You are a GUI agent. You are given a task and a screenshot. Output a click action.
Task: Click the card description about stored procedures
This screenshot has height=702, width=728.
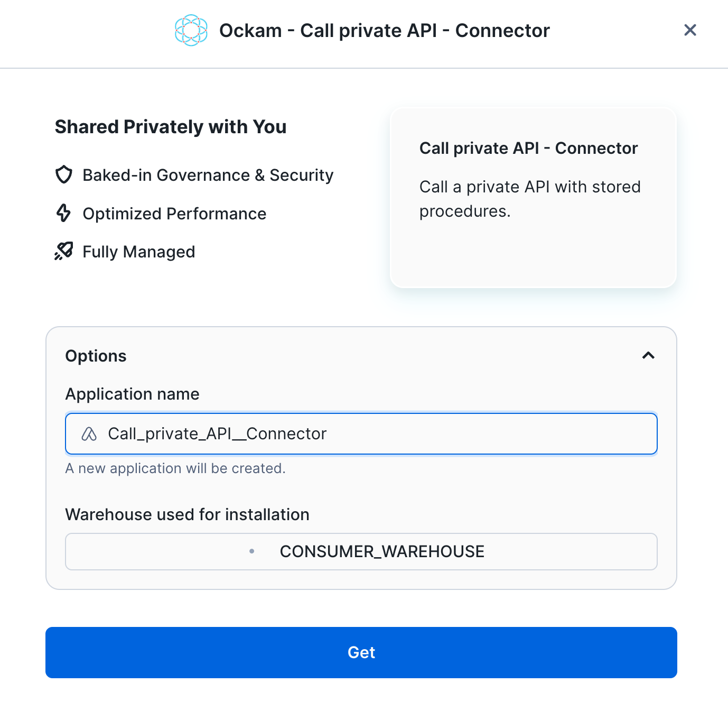[529, 199]
